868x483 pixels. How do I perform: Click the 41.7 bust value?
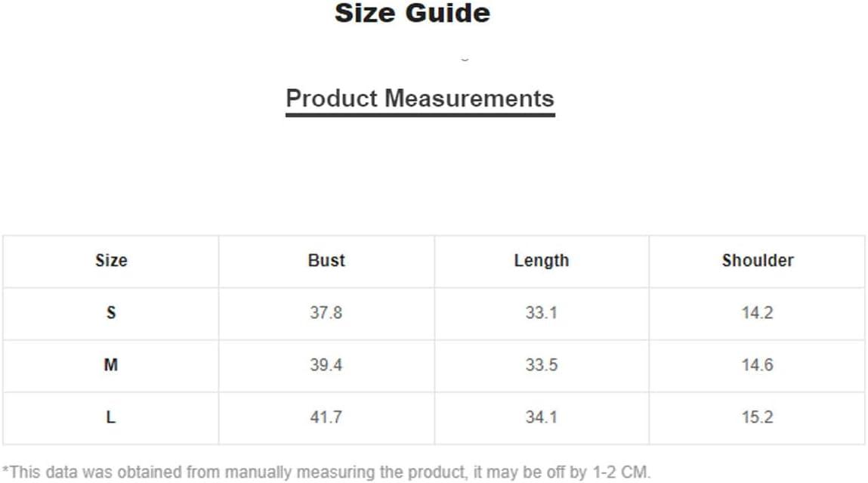point(326,417)
